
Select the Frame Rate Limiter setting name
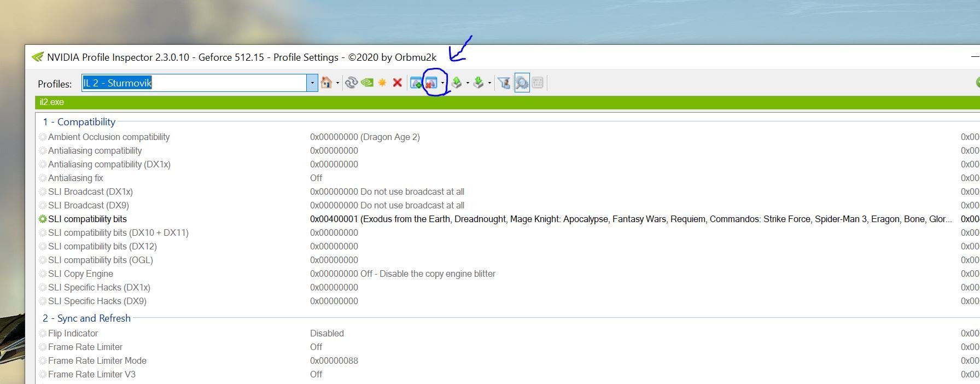click(85, 347)
